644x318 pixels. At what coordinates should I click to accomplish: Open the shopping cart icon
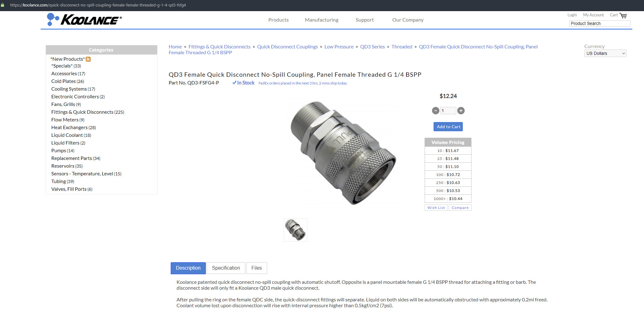tap(623, 15)
